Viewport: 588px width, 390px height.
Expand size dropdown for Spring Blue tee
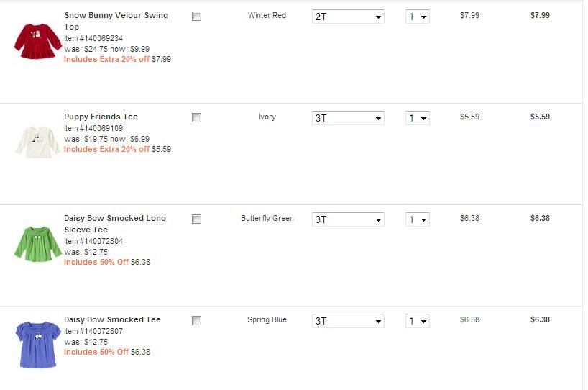pyautogui.click(x=348, y=321)
